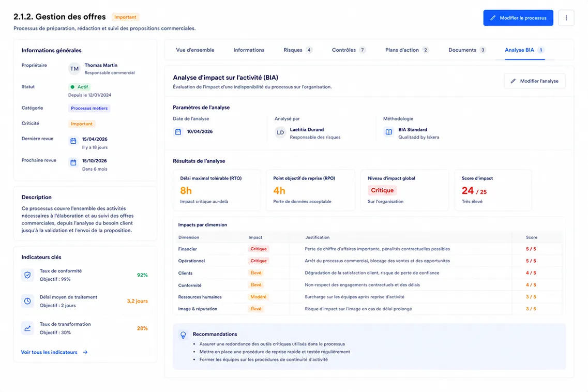Click the calendar icon beside 15/10/2026
This screenshot has width=588, height=392.
(x=73, y=162)
